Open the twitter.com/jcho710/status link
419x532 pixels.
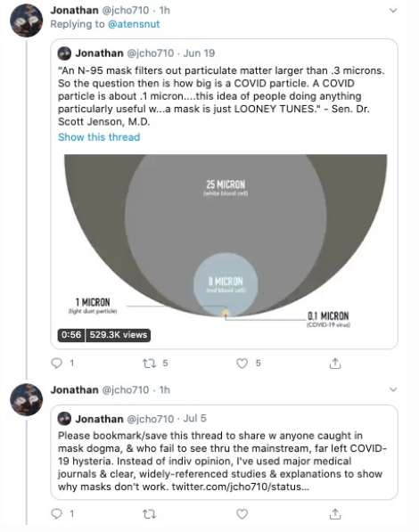(240, 487)
